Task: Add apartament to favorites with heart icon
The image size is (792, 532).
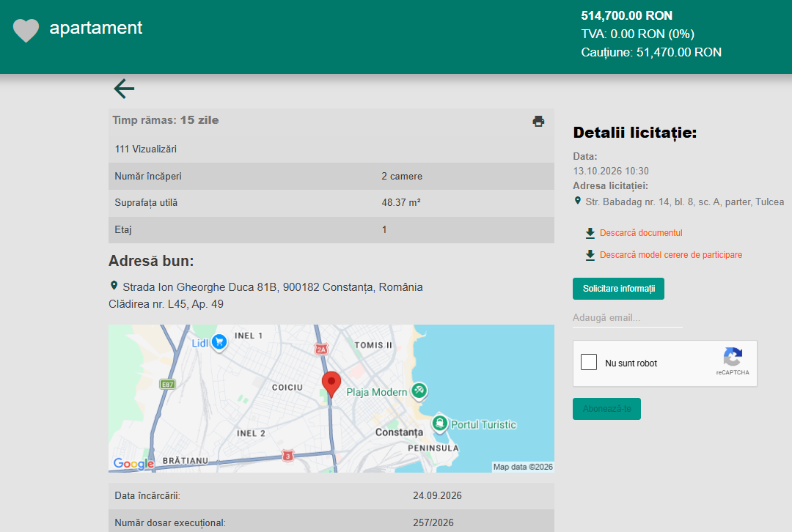Action: (x=26, y=30)
